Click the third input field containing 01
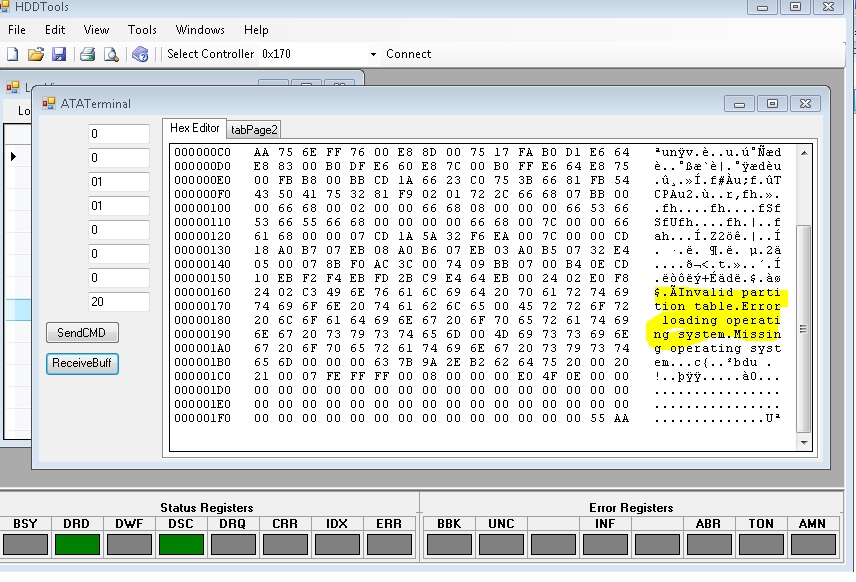 (x=118, y=182)
